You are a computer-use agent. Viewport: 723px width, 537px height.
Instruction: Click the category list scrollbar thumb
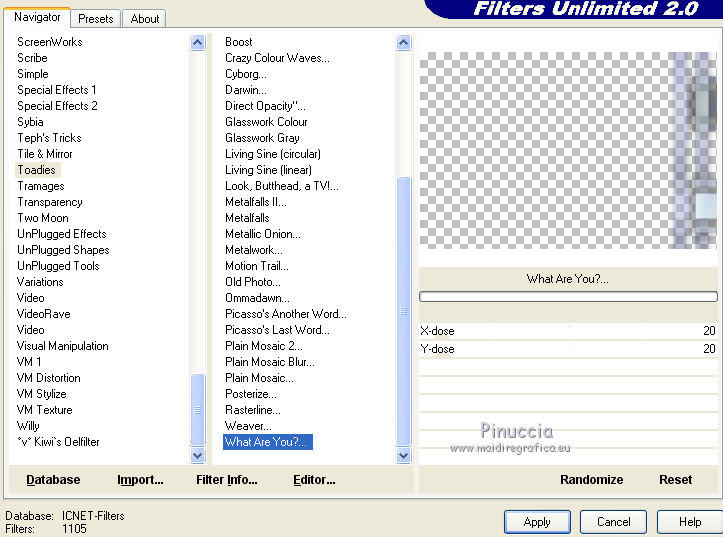197,409
